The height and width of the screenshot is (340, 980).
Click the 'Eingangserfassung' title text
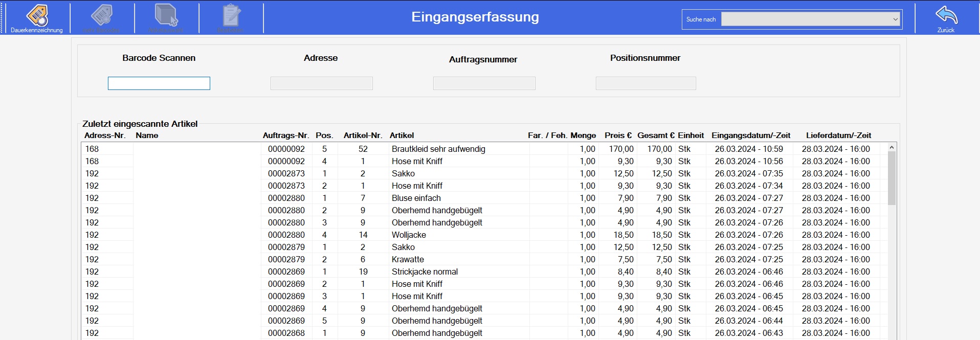pos(475,17)
